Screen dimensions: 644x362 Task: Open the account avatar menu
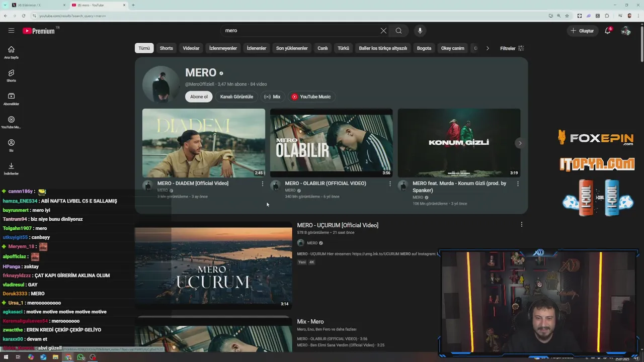point(626,31)
